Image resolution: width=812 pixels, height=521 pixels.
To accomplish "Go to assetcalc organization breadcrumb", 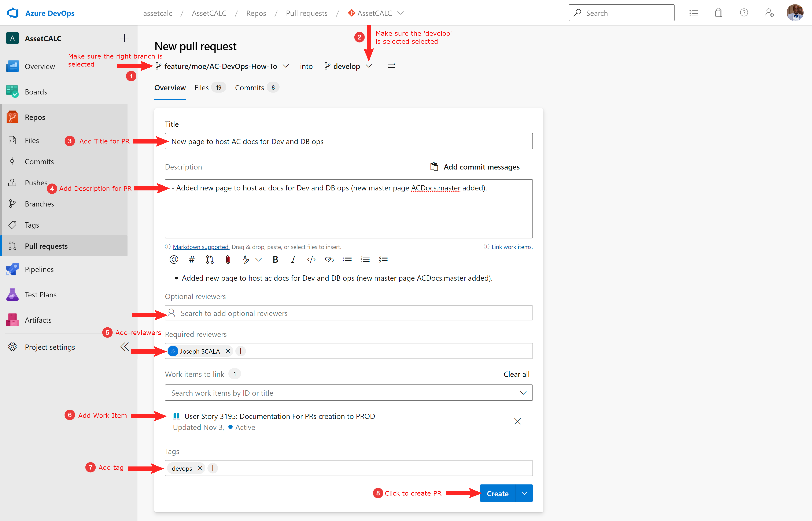I will (157, 13).
